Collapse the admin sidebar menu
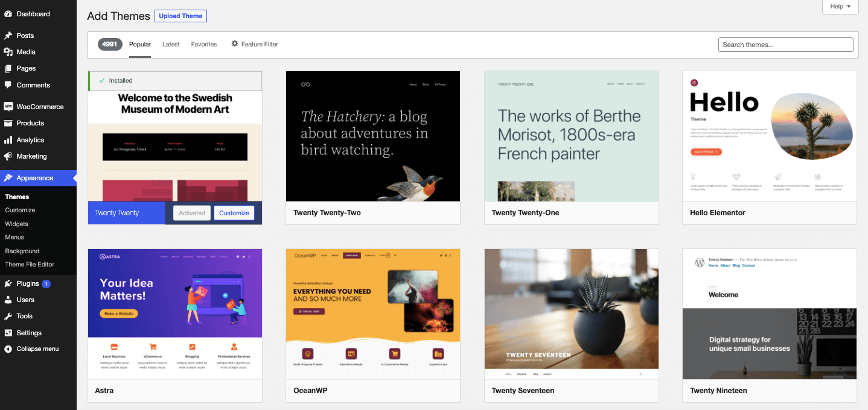This screenshot has height=410, width=868. [x=38, y=348]
